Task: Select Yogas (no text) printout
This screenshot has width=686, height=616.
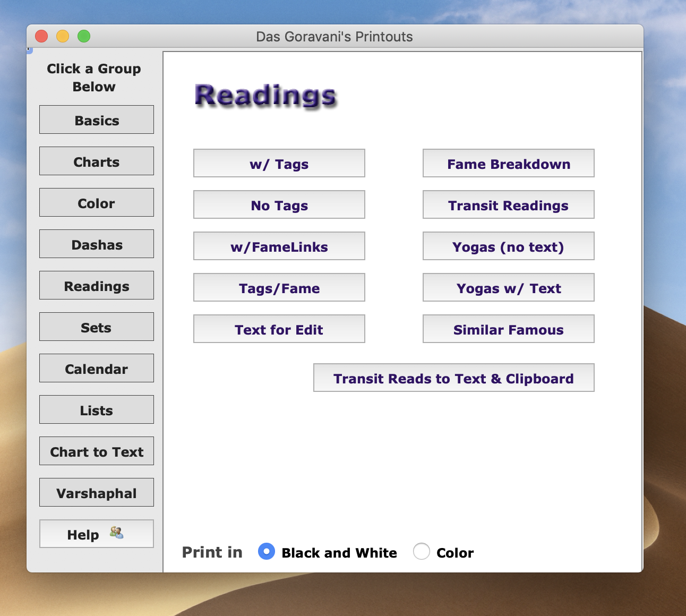Action: tap(508, 246)
